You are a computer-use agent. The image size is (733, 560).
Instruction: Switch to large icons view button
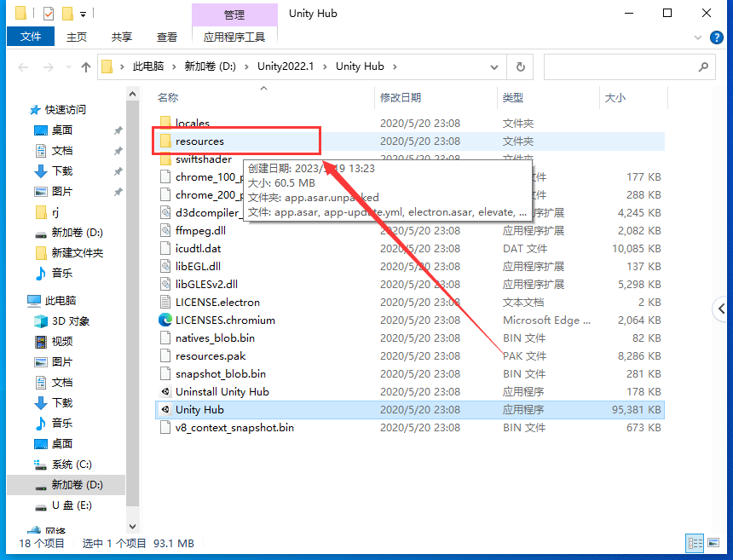(713, 543)
